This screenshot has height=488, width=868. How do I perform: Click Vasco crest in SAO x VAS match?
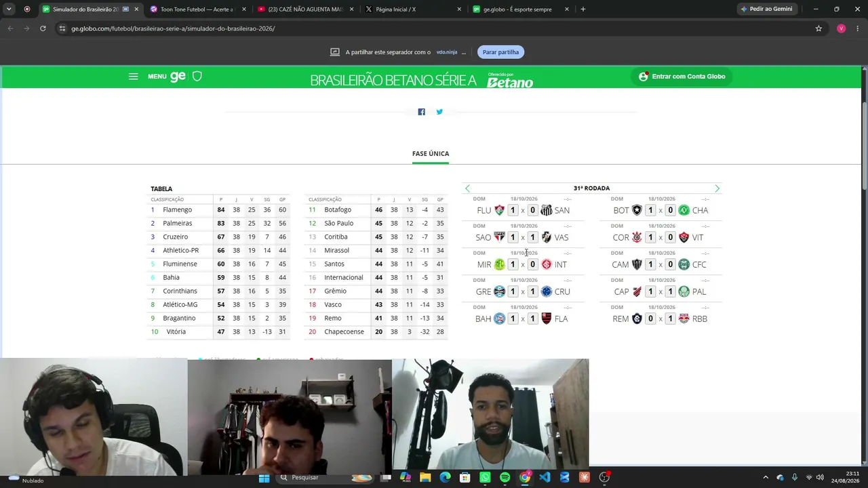[547, 237]
